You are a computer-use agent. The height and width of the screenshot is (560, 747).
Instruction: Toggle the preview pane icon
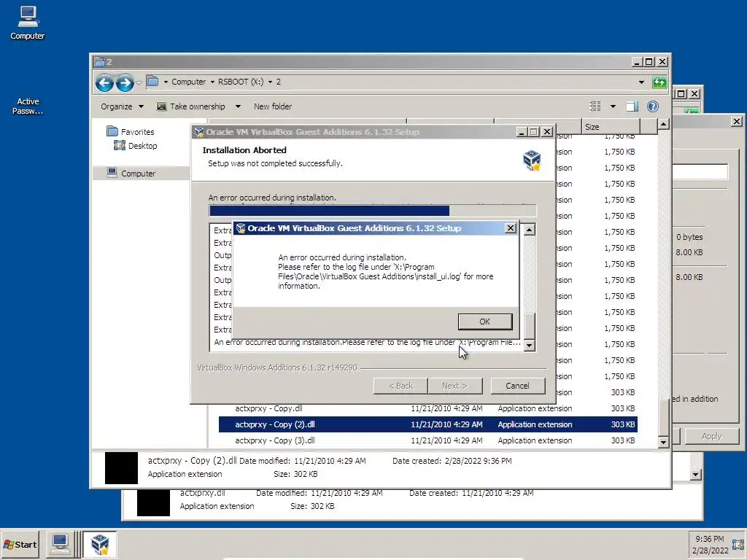tap(632, 106)
